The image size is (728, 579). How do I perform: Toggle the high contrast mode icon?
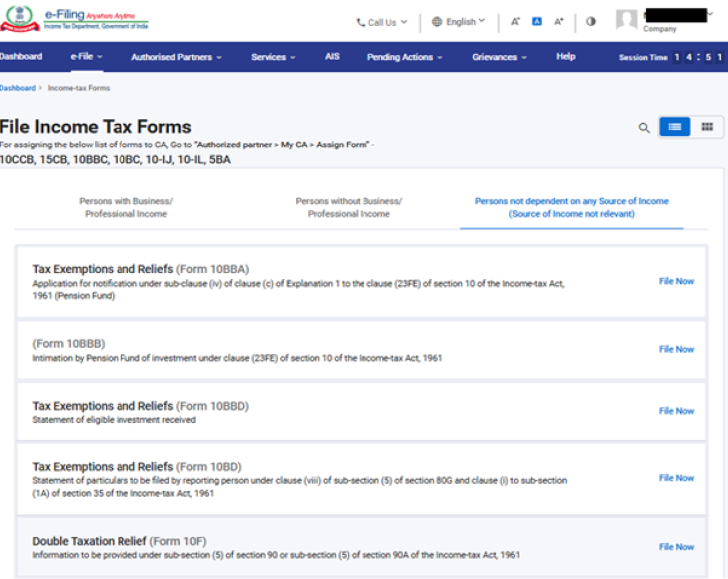pos(591,21)
